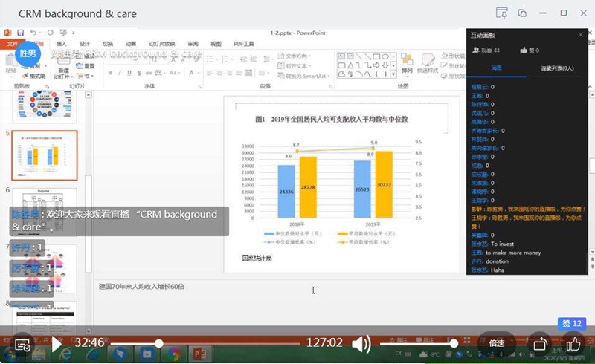Viewport: 595px width, 364px height.
Task: Click the screen-cast icon in title bar
Action: pyautogui.click(x=502, y=13)
